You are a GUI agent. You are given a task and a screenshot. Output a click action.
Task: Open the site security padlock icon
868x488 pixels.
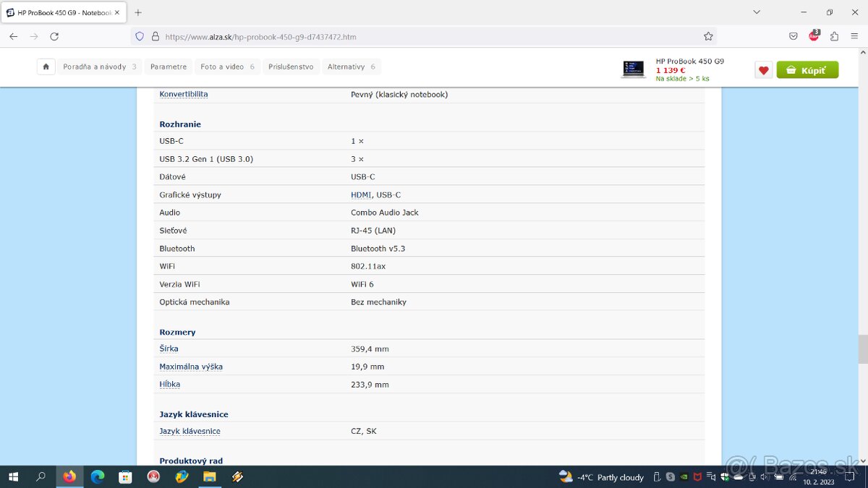click(x=154, y=36)
